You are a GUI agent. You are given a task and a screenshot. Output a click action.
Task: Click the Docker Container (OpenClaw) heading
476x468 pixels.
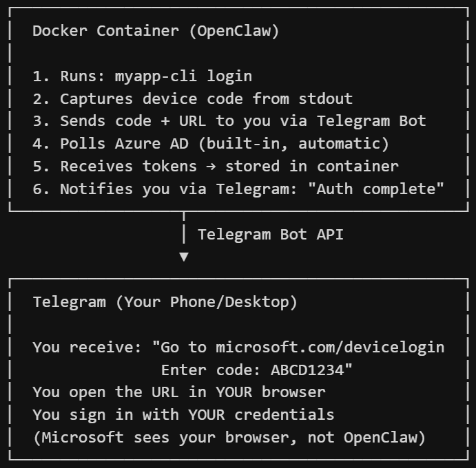(156, 30)
